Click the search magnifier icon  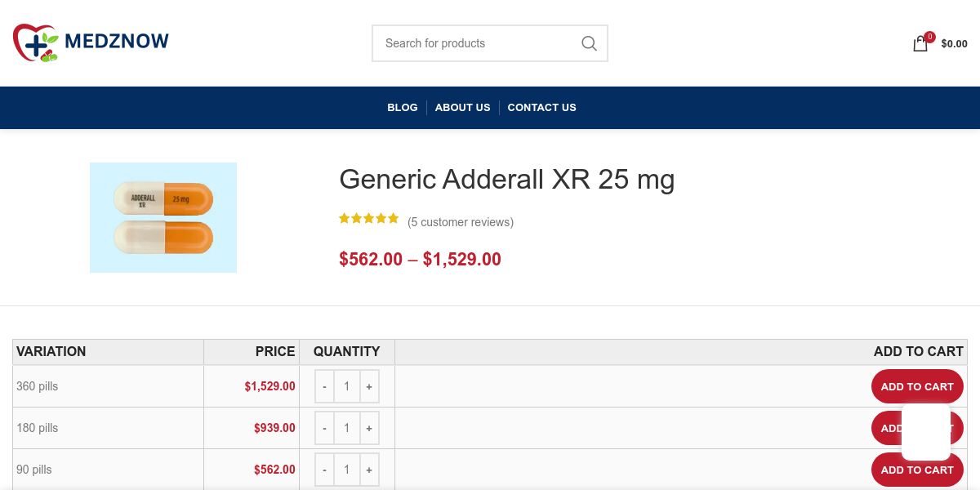[x=589, y=43]
